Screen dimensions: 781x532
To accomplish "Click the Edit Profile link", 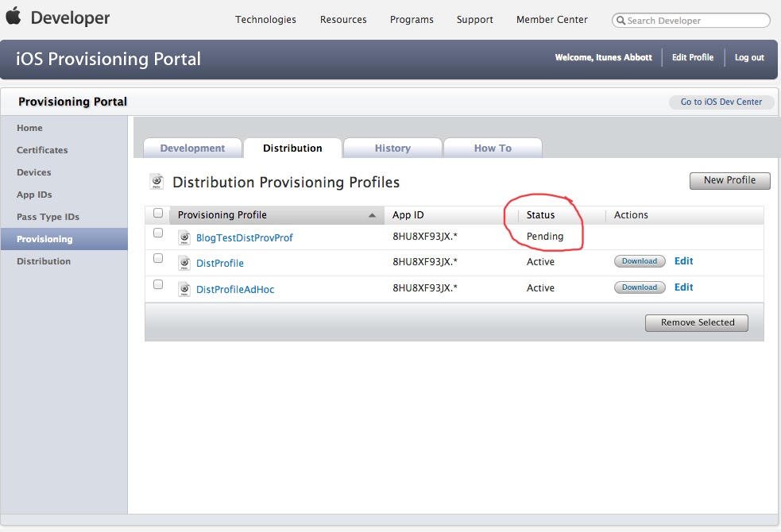I will [692, 57].
